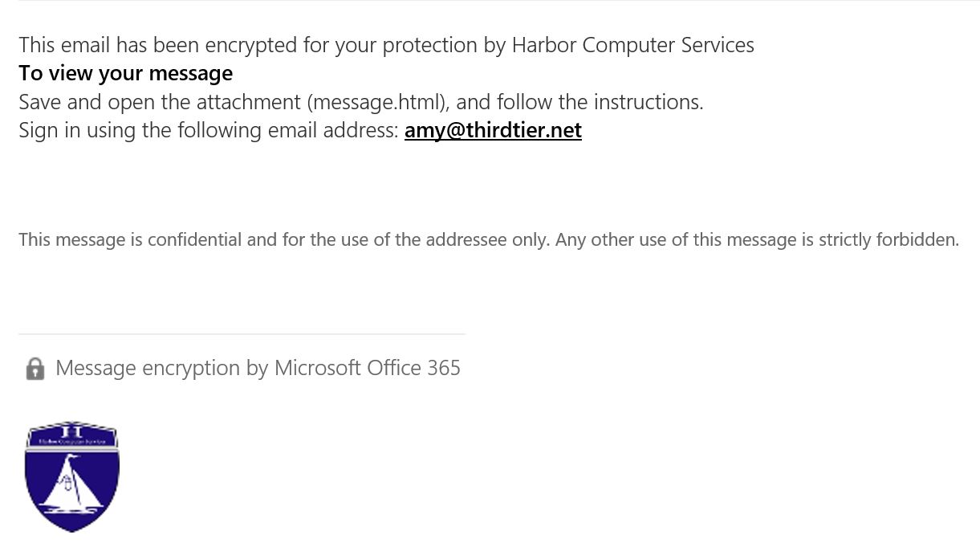Click the words 'strictly forbidden' in the notice
This screenshot has width=980, height=547.
click(889, 239)
